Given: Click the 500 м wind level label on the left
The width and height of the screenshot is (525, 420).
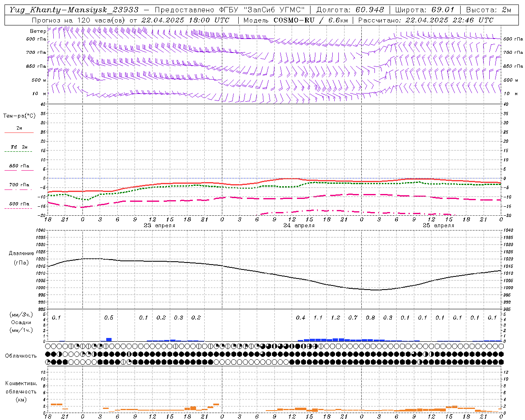Looking at the screenshot, I should tap(39, 80).
